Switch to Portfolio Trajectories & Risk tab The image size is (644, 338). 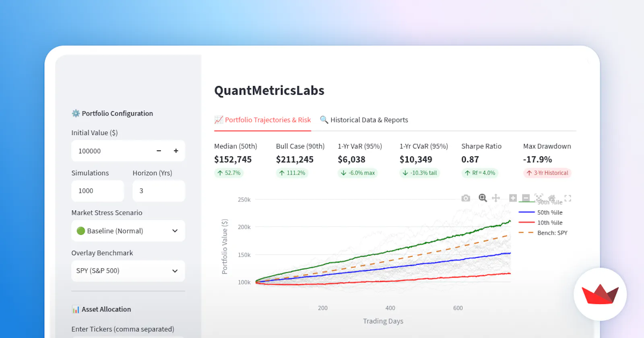point(263,120)
